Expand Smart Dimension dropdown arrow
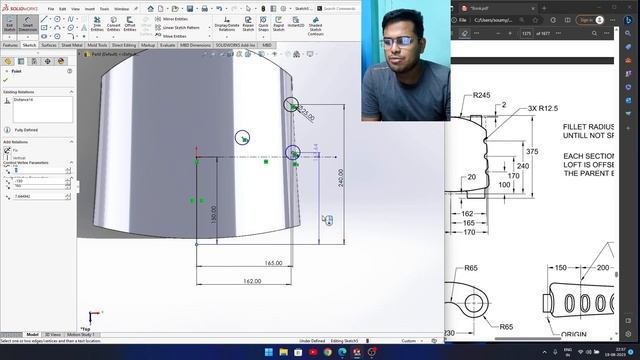 [28, 37]
